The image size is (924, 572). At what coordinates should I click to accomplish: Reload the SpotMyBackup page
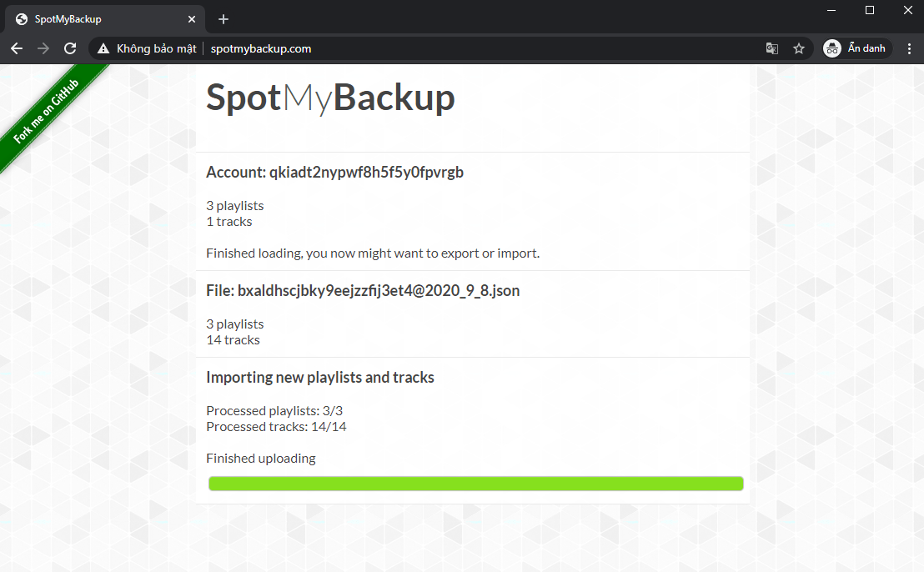click(x=70, y=48)
